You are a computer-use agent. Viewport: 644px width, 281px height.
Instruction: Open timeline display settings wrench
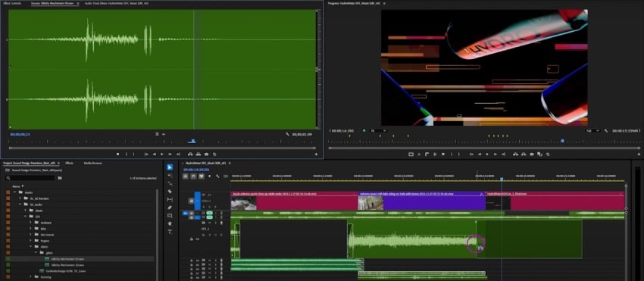[217, 176]
